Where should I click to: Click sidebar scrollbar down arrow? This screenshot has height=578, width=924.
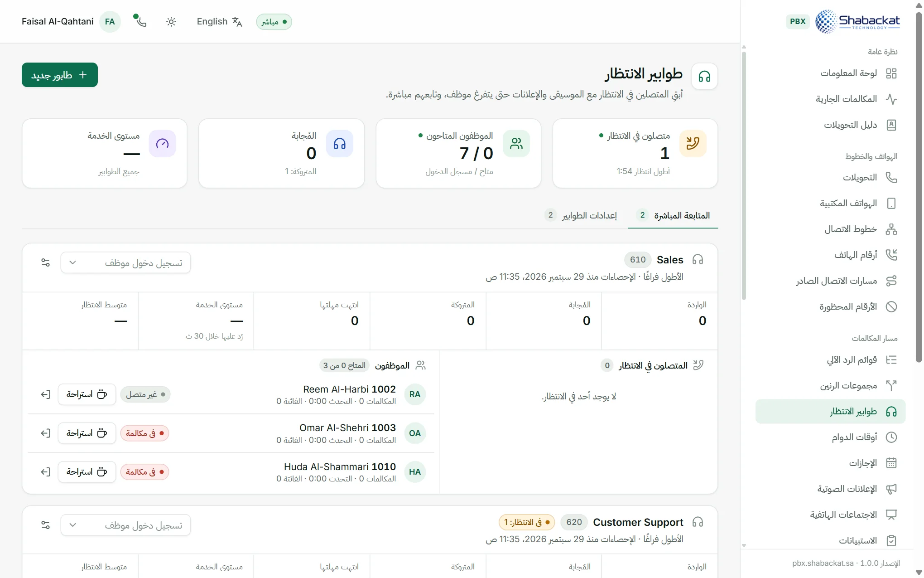pyautogui.click(x=744, y=546)
